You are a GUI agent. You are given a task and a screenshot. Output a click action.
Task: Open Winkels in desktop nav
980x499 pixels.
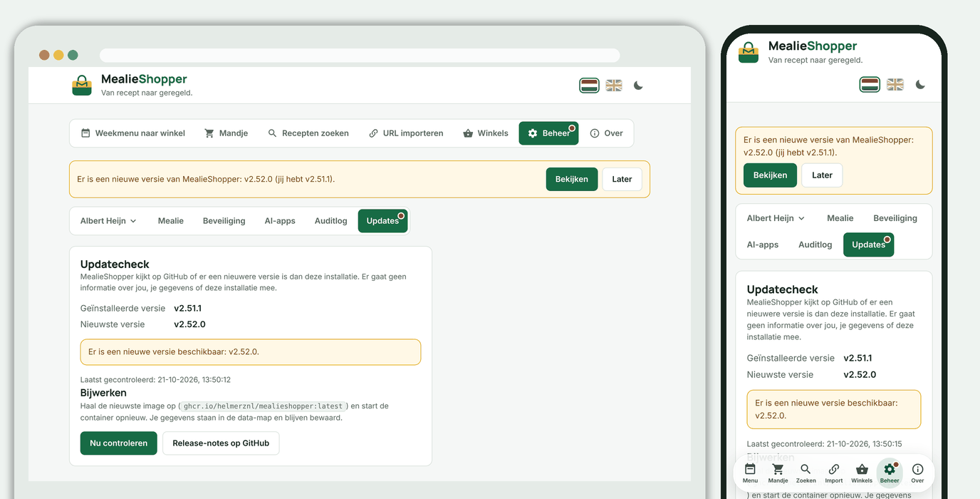[486, 133]
